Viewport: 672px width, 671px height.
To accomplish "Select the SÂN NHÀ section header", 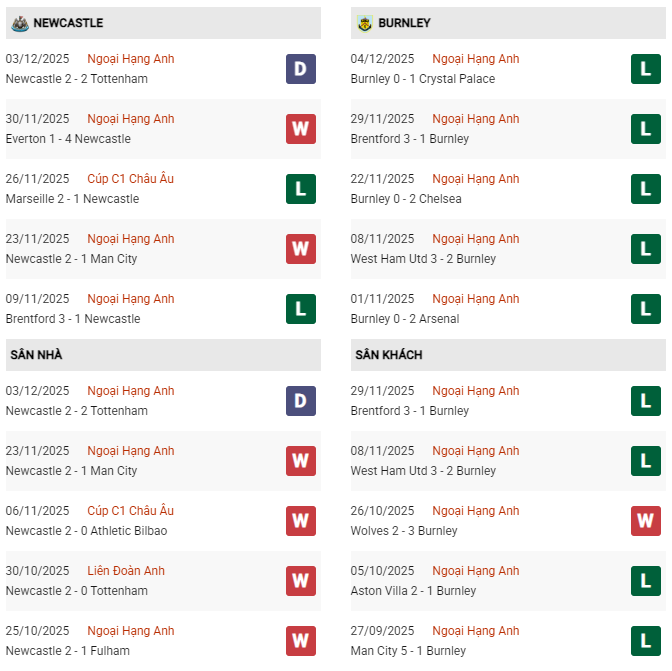I will [x=37, y=355].
